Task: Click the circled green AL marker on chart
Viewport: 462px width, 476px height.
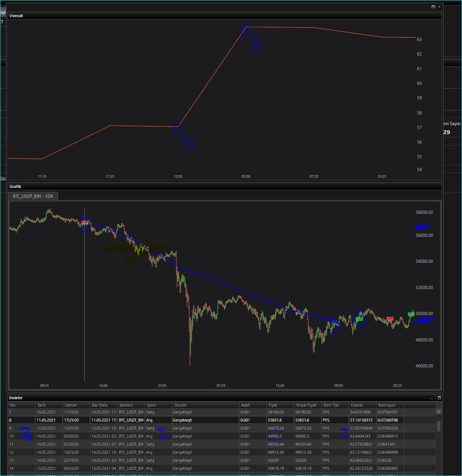Action: (x=359, y=319)
